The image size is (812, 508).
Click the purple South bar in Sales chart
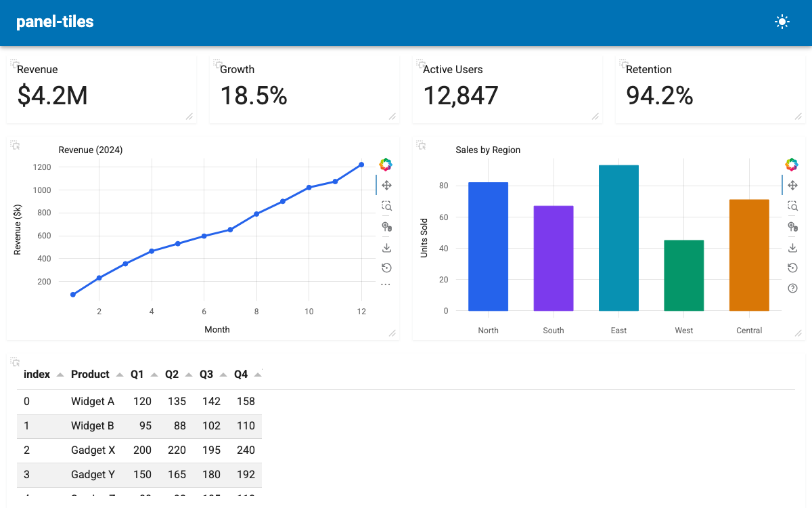(x=554, y=258)
